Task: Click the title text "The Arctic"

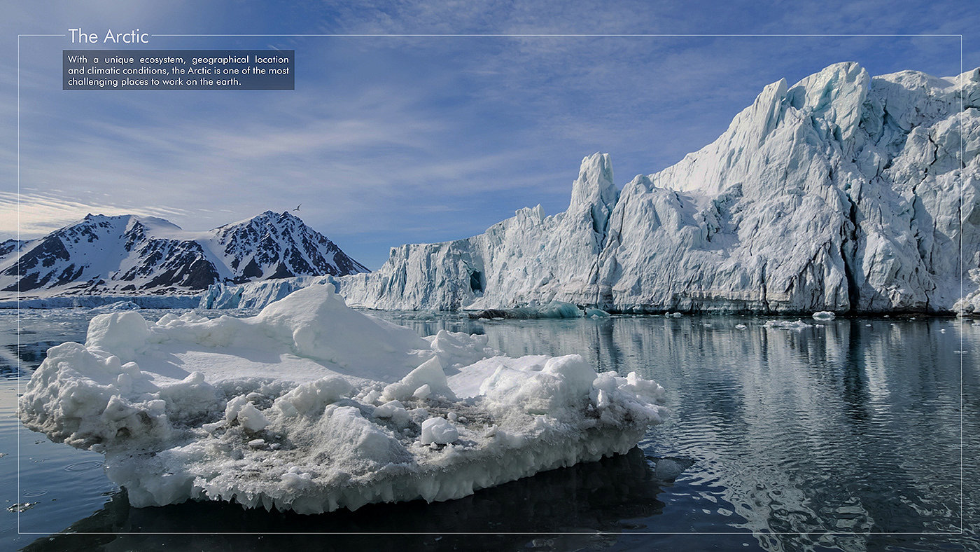Action: pyautogui.click(x=108, y=36)
